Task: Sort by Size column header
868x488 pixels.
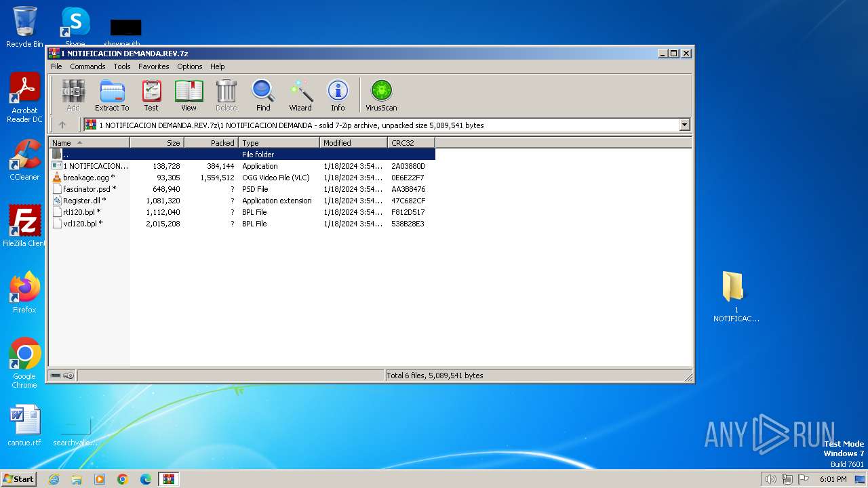Action: (x=157, y=143)
